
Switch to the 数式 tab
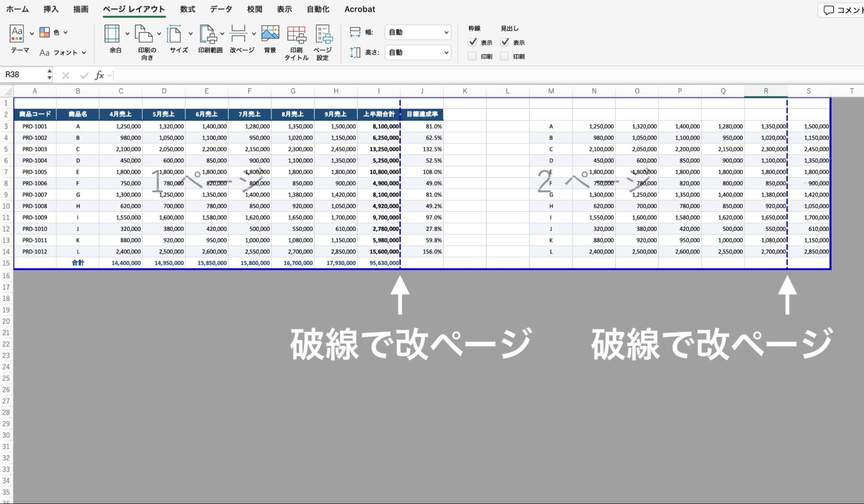[x=188, y=9]
